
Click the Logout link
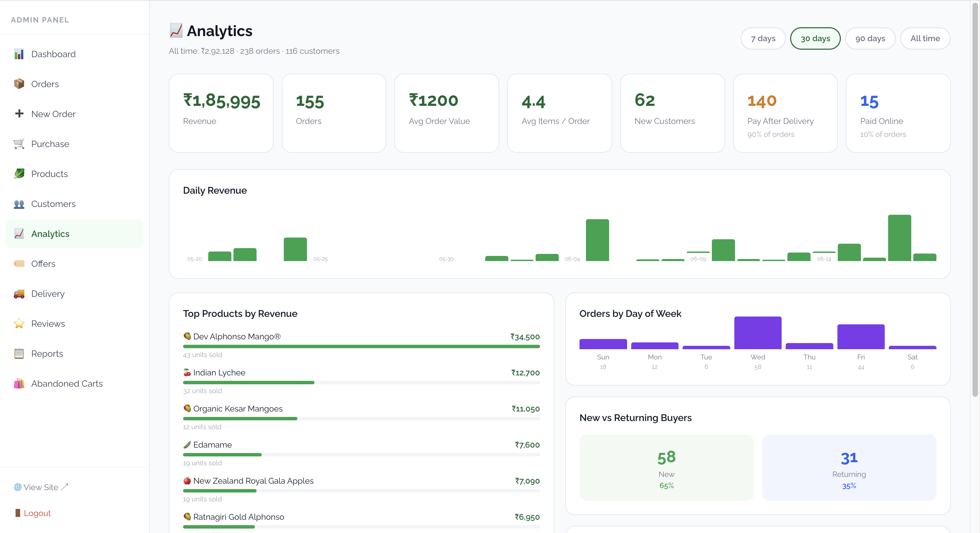click(32, 513)
